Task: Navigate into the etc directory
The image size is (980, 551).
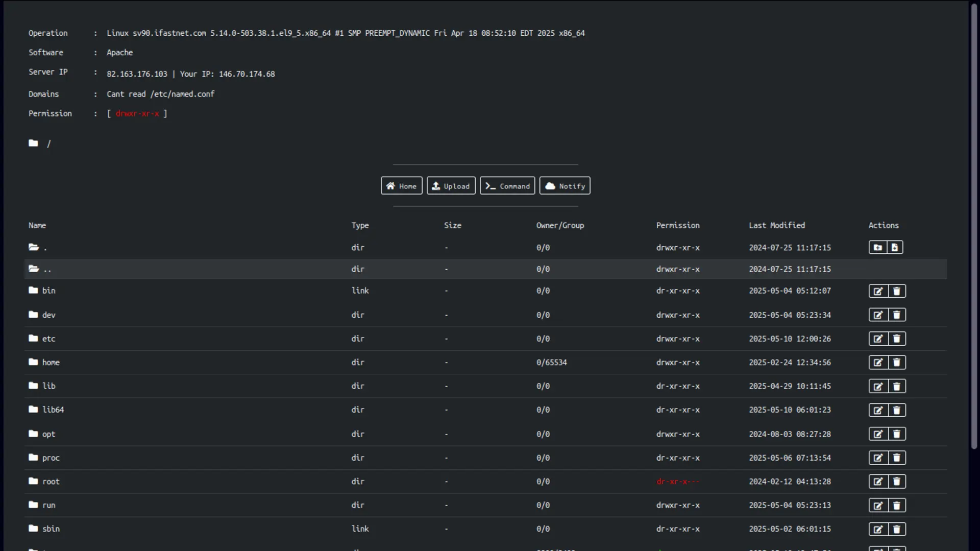Action: [48, 339]
